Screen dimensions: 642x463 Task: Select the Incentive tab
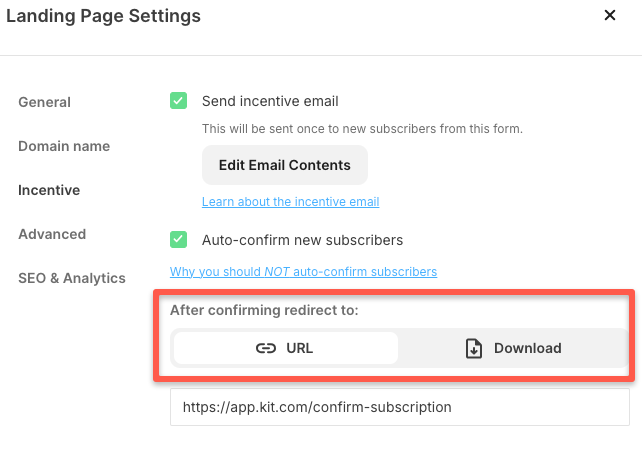click(49, 190)
